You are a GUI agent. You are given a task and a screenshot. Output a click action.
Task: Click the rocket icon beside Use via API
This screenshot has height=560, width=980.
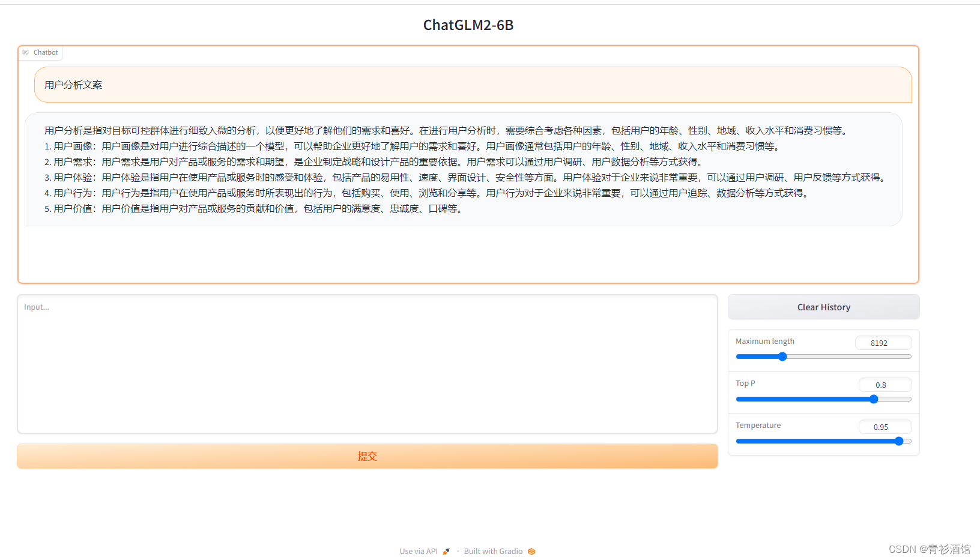[x=446, y=552]
